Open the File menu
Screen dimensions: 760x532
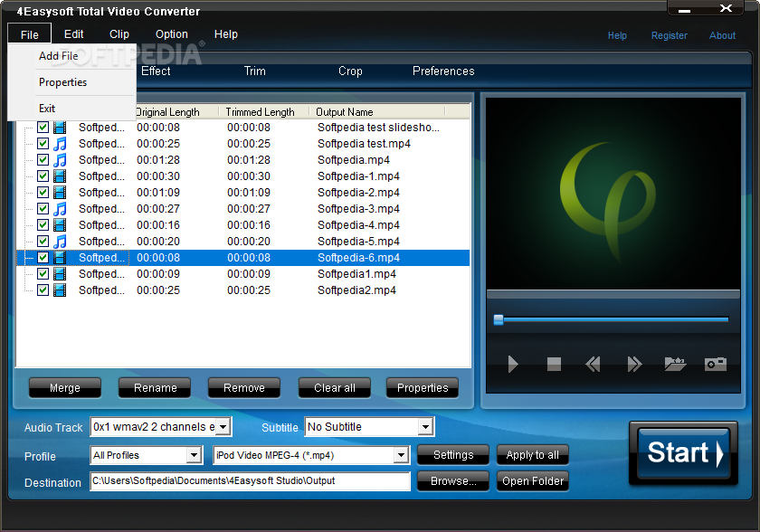(x=30, y=34)
